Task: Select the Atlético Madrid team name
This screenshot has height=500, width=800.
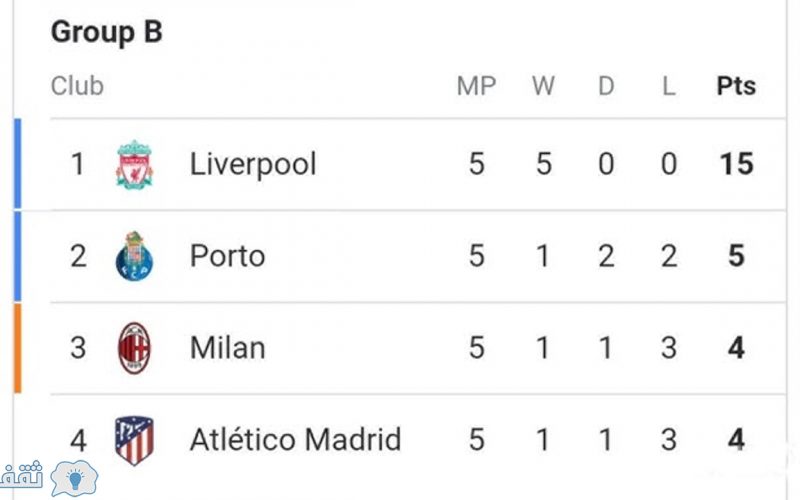Action: click(x=295, y=439)
